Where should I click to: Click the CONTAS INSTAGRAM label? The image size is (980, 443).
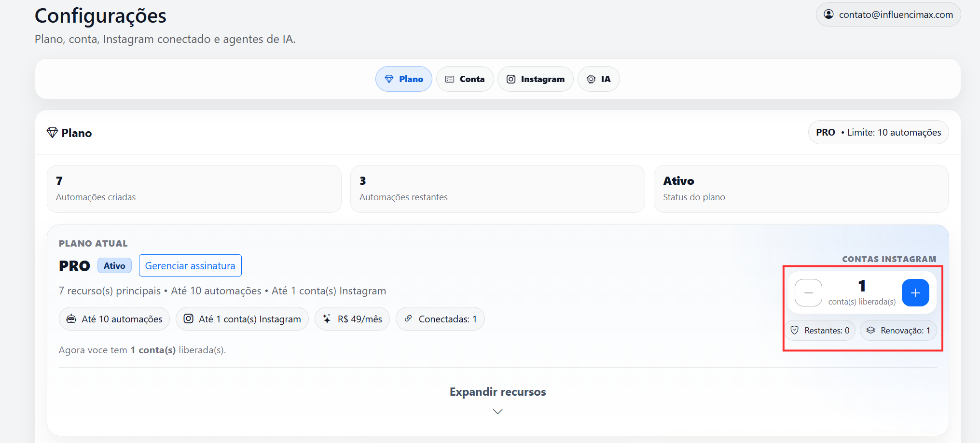889,259
